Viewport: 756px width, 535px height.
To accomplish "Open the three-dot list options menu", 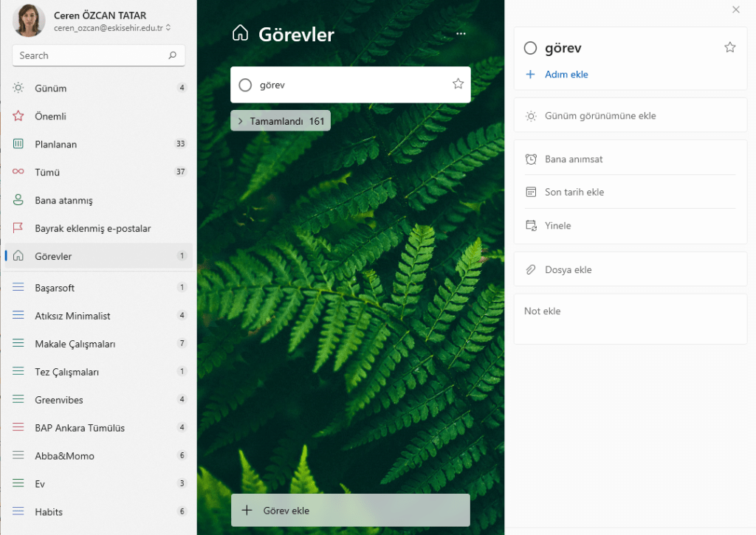I will tap(461, 34).
